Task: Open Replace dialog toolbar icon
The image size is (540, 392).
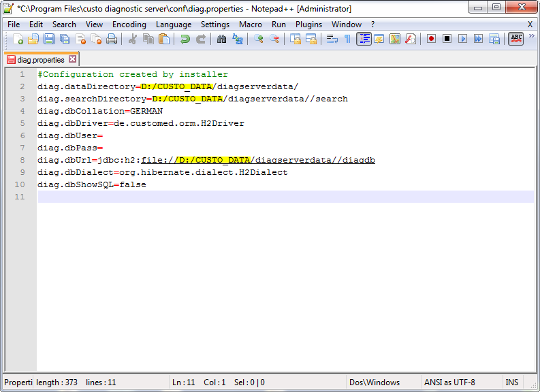Action: (238, 39)
